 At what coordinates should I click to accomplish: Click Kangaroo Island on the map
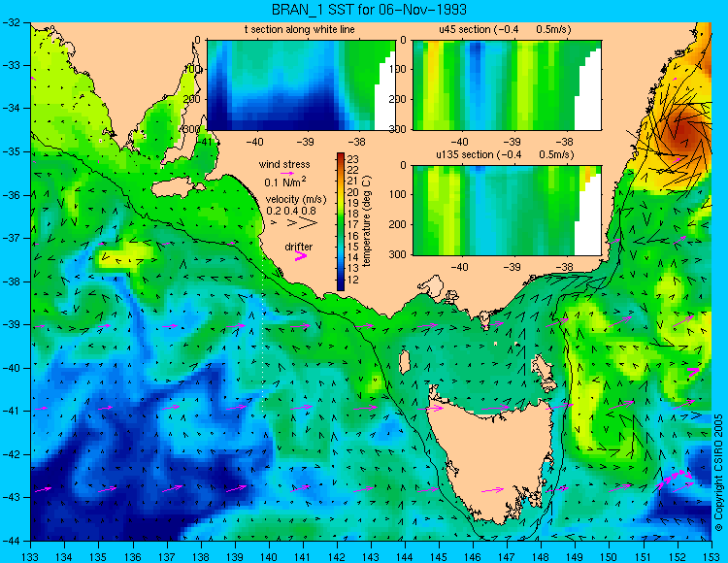click(177, 189)
